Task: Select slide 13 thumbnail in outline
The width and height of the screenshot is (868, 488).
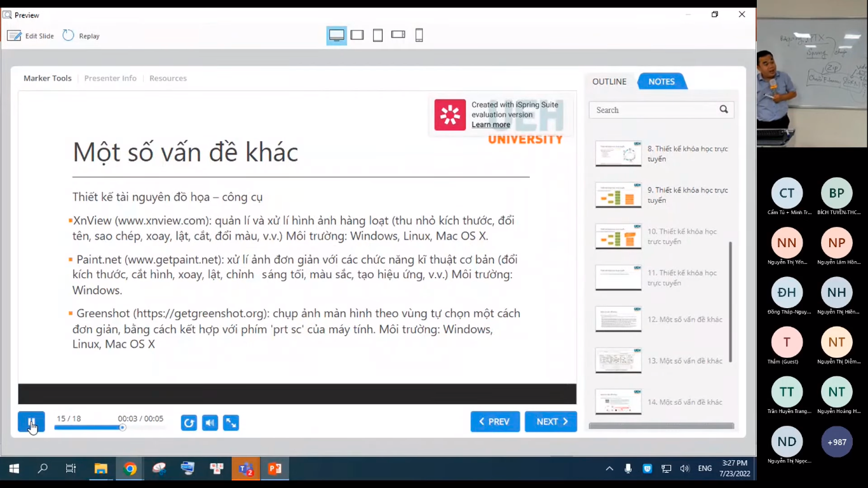Action: tap(618, 360)
